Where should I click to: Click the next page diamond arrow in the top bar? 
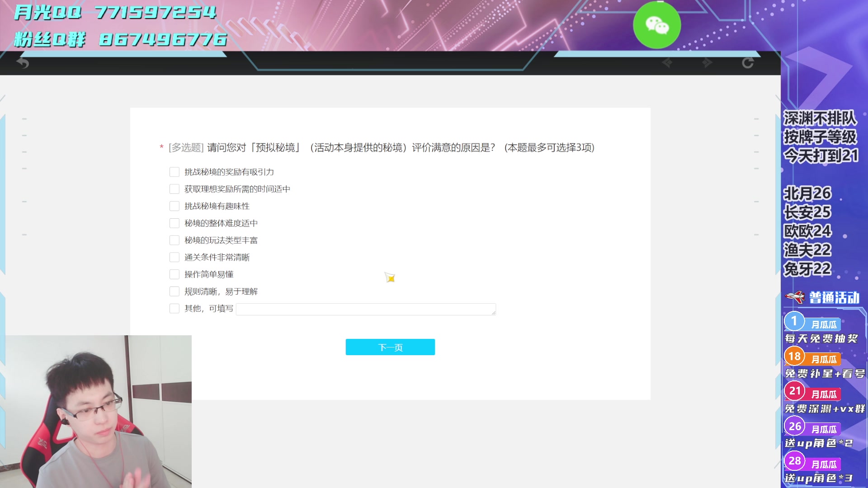pos(708,63)
